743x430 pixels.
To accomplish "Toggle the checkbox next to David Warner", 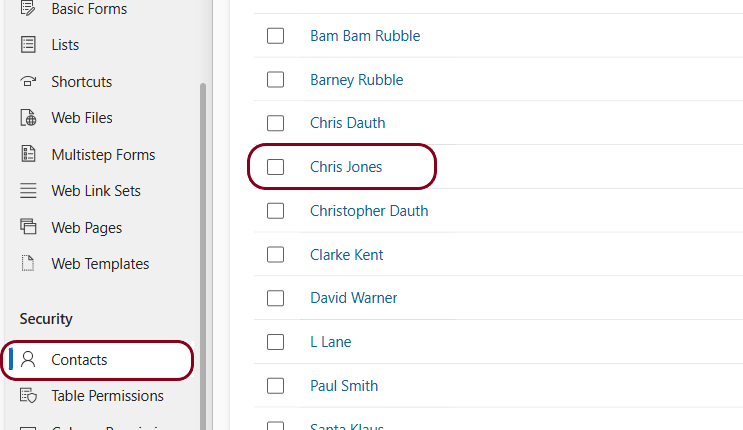I will tap(275, 298).
